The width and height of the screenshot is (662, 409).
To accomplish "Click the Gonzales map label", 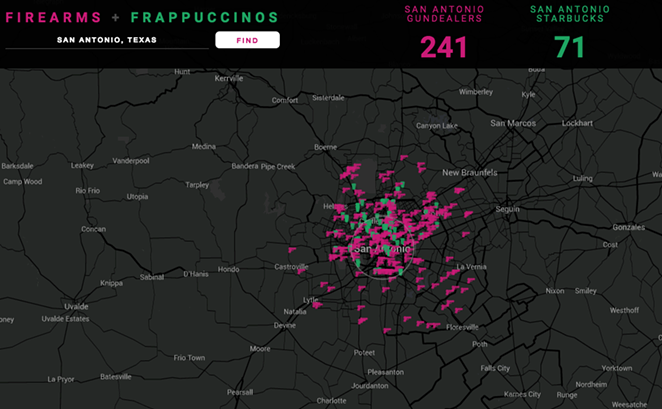I will pos(629,227).
